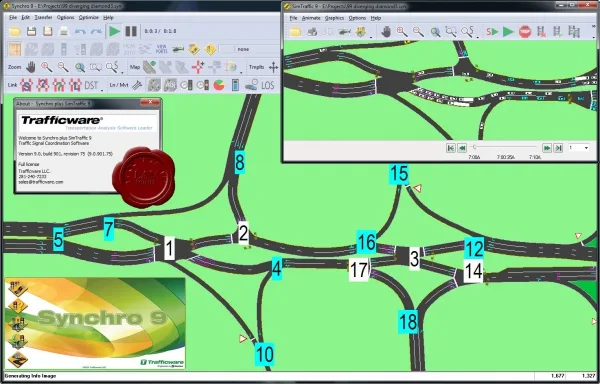Open the playback speed dropdown showing 1
The image size is (600, 384).
[578, 148]
